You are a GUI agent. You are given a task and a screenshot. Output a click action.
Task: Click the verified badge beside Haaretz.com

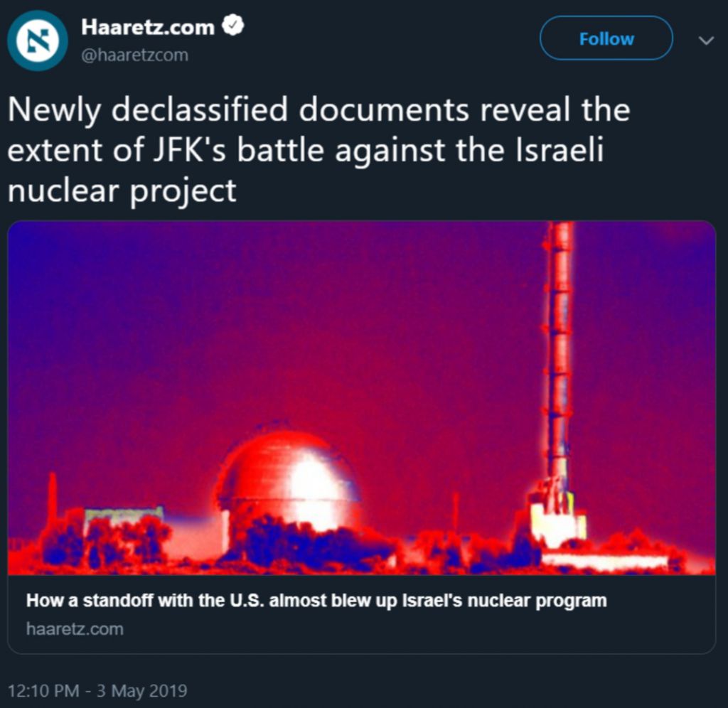[233, 26]
